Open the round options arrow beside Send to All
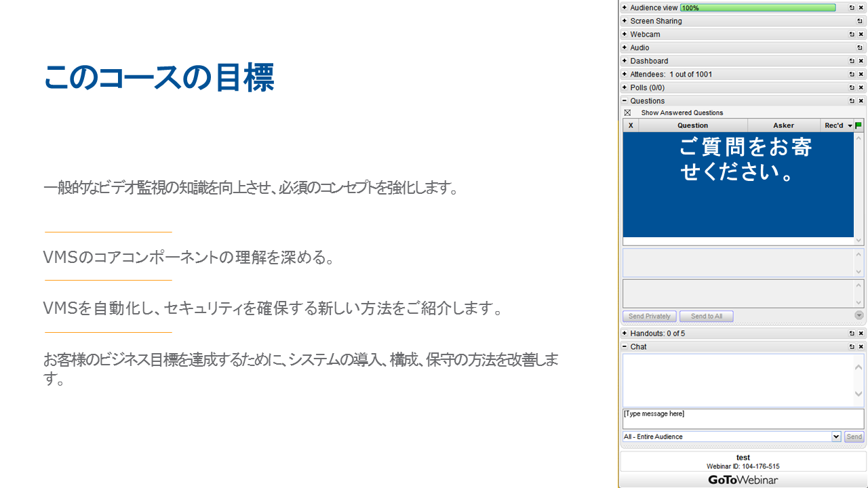Screen dimensions: 868x488 [x=859, y=315]
